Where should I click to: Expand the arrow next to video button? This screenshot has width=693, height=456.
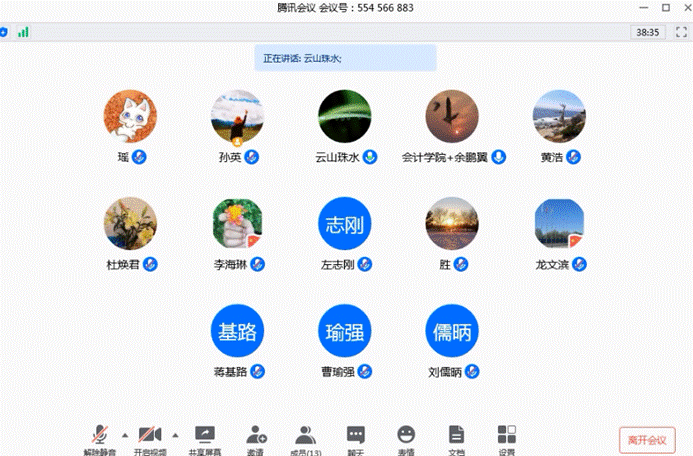pyautogui.click(x=175, y=435)
